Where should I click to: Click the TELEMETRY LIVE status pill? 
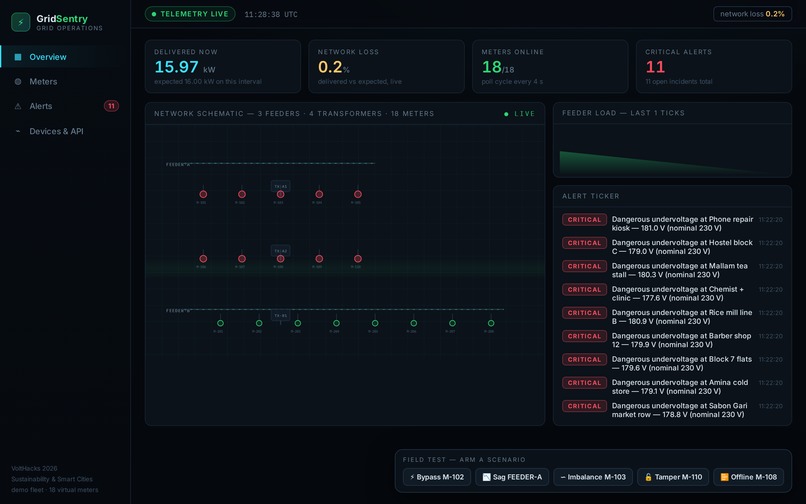click(190, 14)
